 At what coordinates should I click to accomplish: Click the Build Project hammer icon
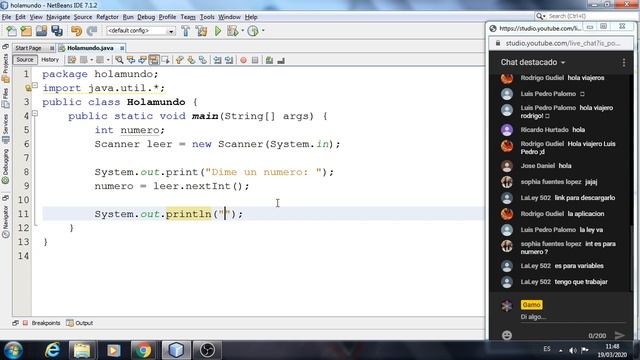(x=186, y=31)
